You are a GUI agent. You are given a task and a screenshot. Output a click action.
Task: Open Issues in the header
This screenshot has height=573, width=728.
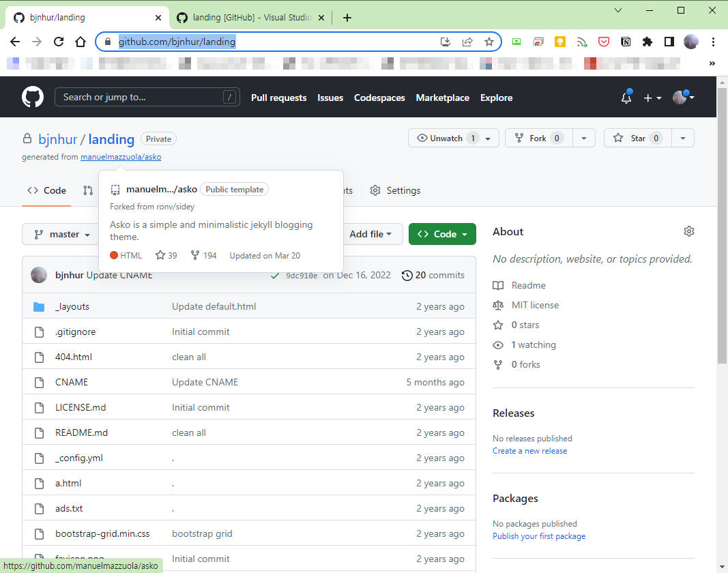(x=330, y=98)
